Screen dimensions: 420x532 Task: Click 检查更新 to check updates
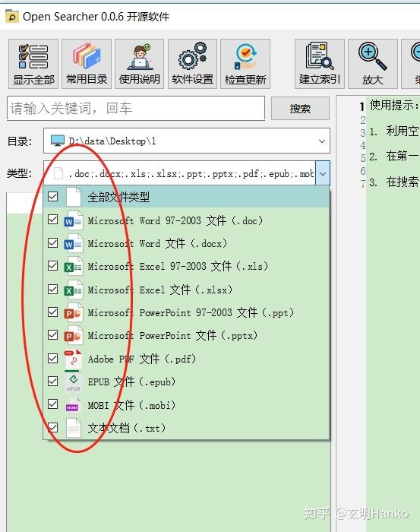click(245, 64)
